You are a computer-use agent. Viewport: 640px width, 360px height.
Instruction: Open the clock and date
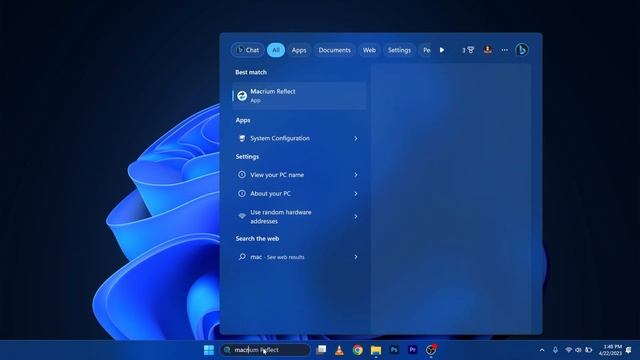coord(610,350)
